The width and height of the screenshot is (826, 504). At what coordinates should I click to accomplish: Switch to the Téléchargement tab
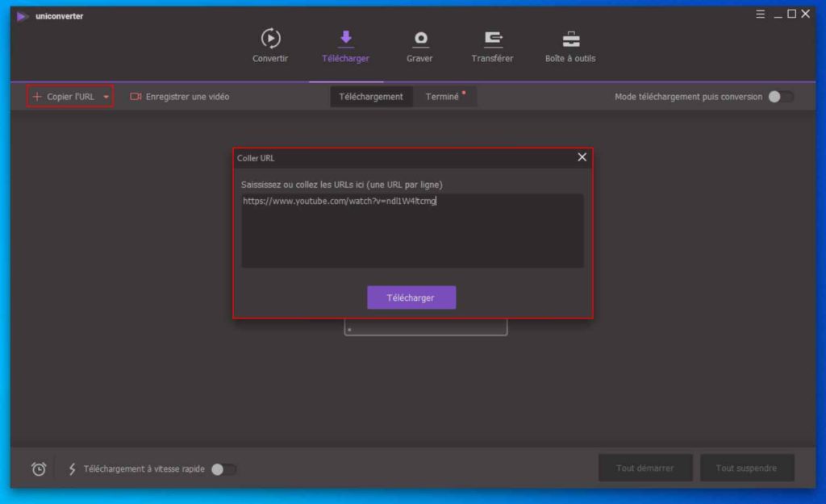coord(371,97)
